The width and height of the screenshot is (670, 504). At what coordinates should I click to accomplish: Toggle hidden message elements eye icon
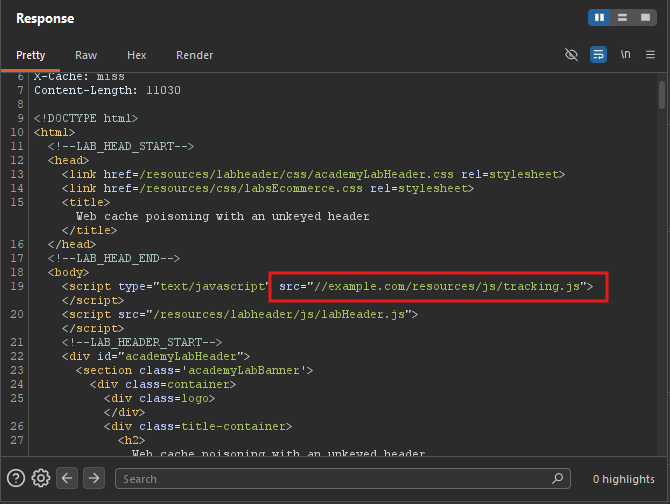point(571,55)
